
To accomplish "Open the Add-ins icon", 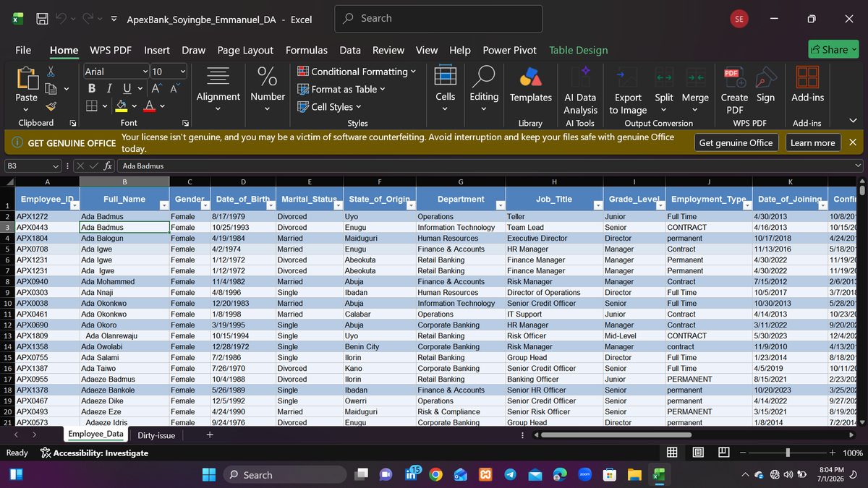I will [x=807, y=76].
